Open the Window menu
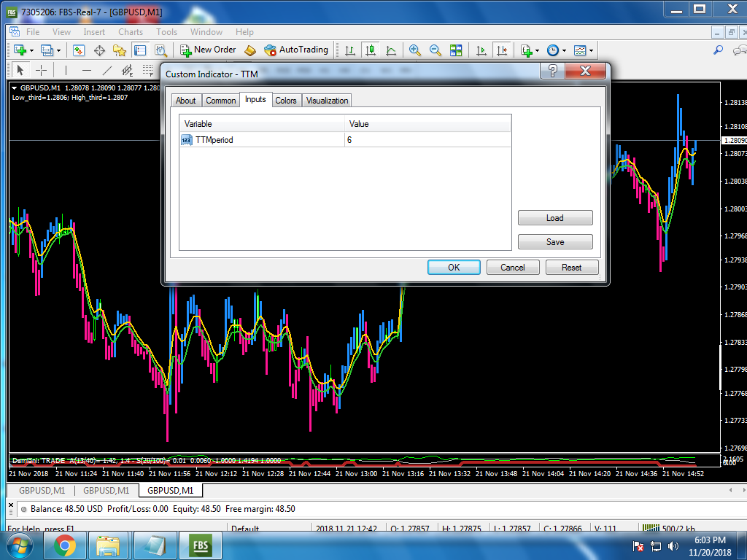Screen dimensions: 747x560 click(x=206, y=32)
